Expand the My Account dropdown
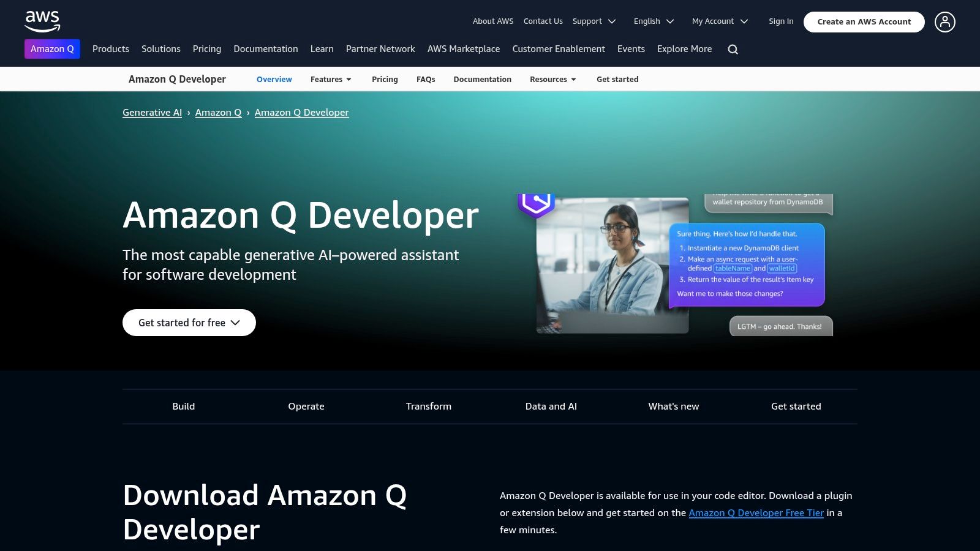980x551 pixels. point(720,21)
